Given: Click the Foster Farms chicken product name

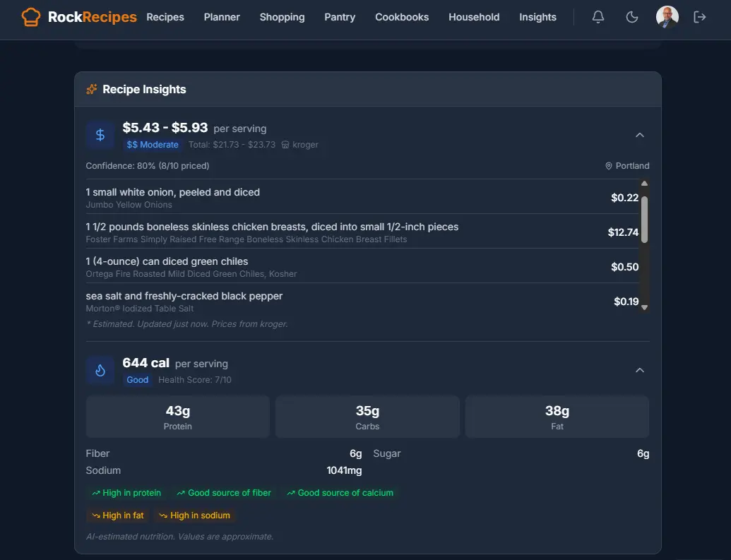Looking at the screenshot, I should pos(246,239).
